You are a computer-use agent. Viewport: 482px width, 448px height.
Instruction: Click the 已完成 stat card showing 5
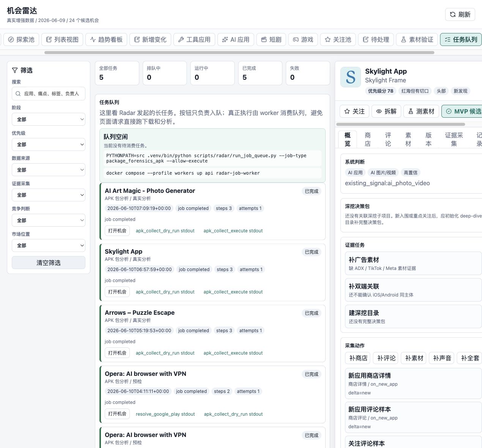click(x=260, y=73)
